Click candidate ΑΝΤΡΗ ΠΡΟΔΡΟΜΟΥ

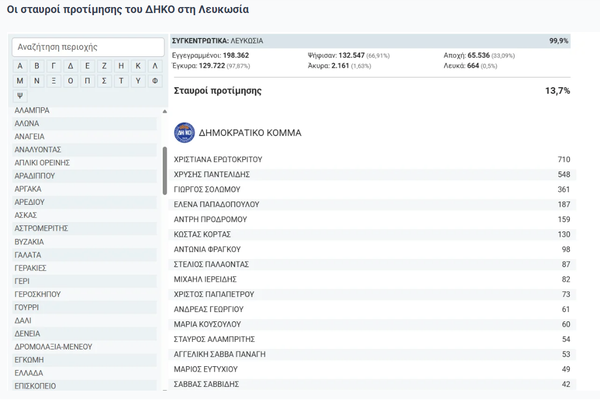pyautogui.click(x=372, y=219)
